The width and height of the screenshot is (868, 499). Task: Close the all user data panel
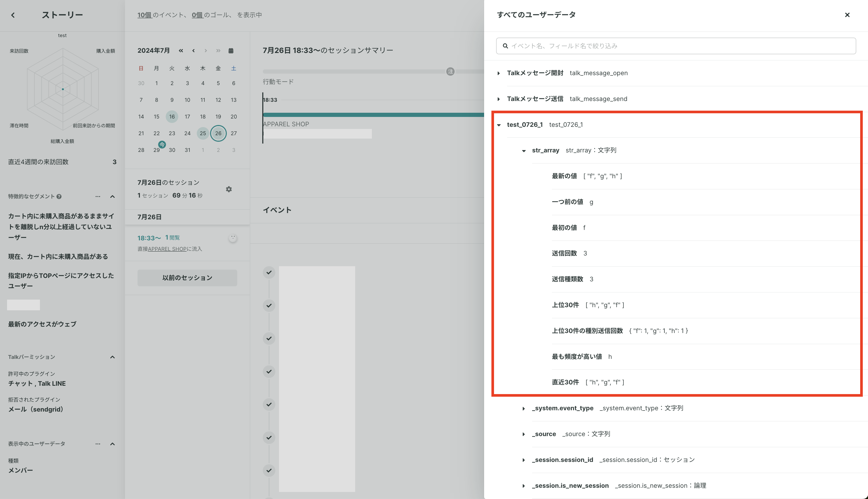[847, 15]
